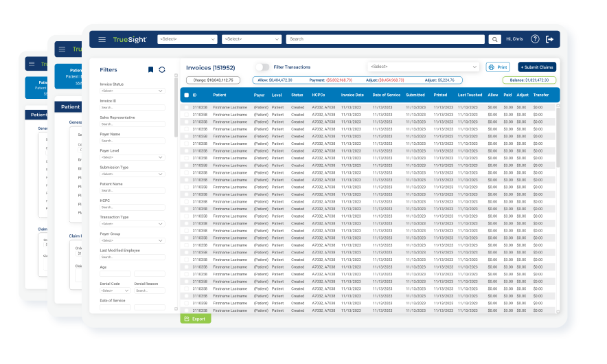Open the help question mark icon
This screenshot has width=607, height=364.
(x=535, y=39)
